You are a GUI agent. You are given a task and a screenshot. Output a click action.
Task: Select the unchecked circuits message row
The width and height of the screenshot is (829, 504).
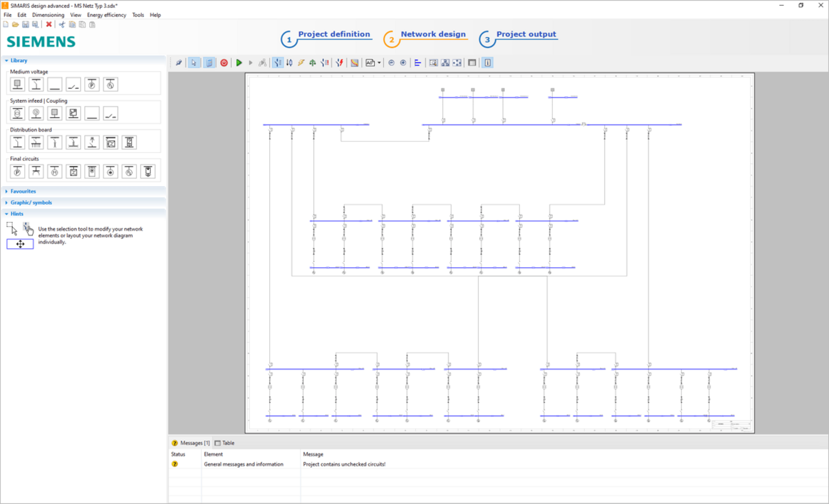344,464
